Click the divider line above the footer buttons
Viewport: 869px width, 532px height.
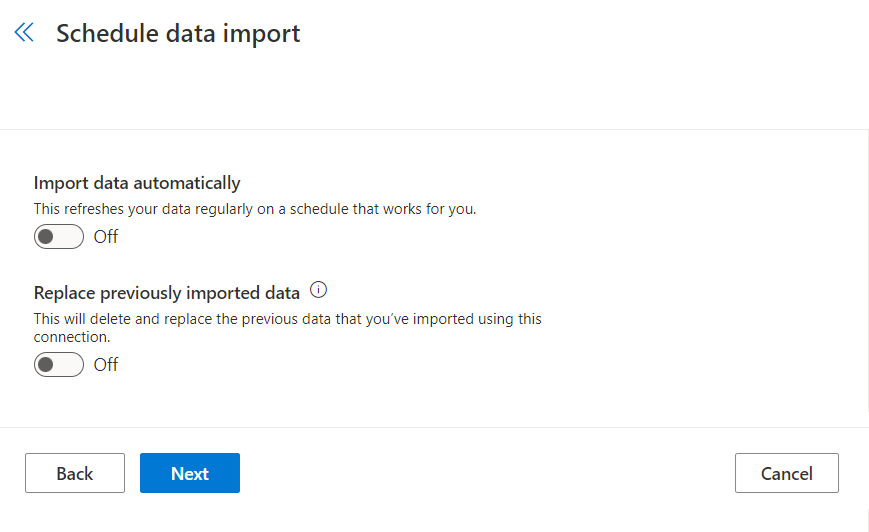pos(434,428)
